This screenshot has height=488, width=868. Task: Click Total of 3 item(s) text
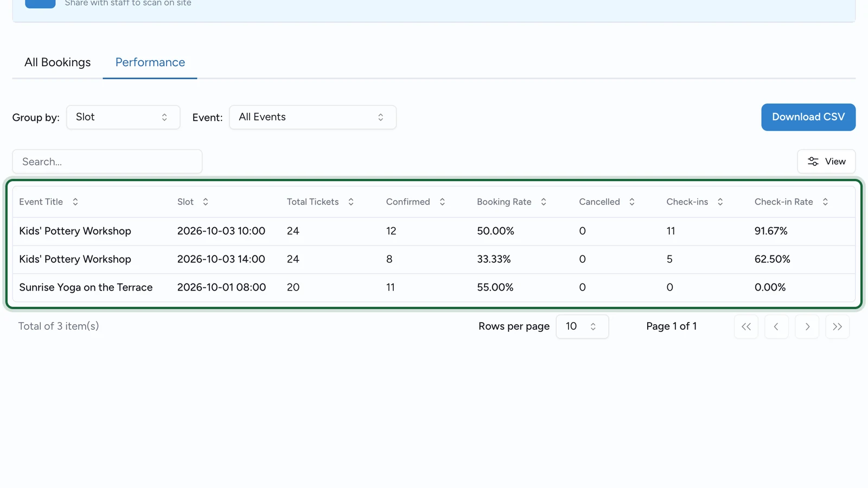pos(59,326)
